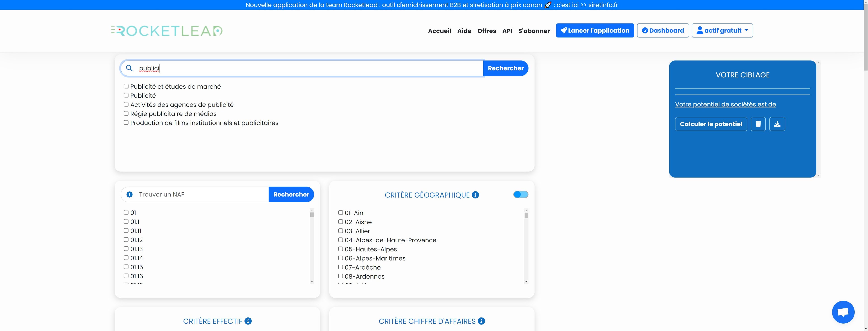
Task: Tick NAF code 01.13 checkbox
Action: pos(126,249)
